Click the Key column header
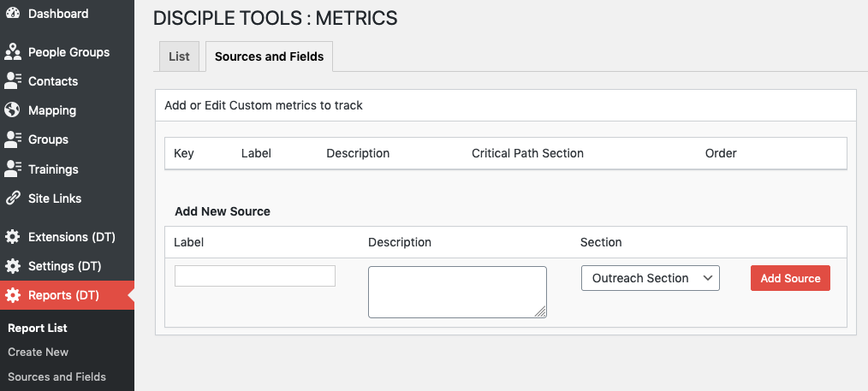 184,153
